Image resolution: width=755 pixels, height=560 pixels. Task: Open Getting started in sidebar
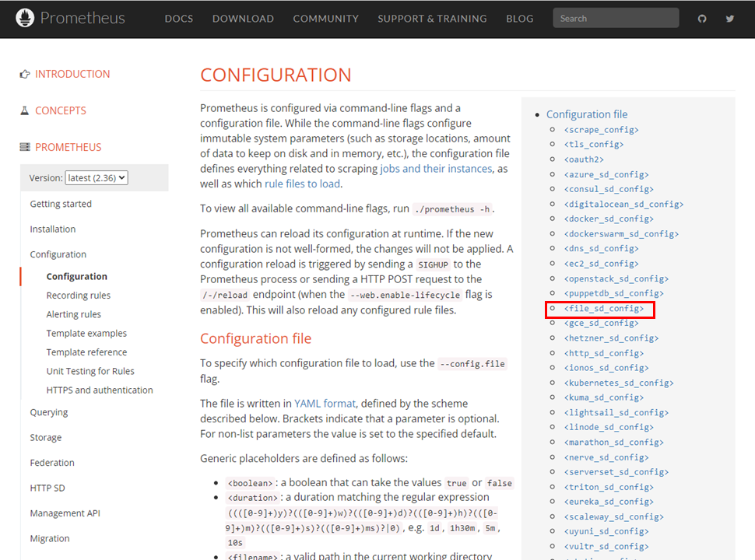click(61, 204)
